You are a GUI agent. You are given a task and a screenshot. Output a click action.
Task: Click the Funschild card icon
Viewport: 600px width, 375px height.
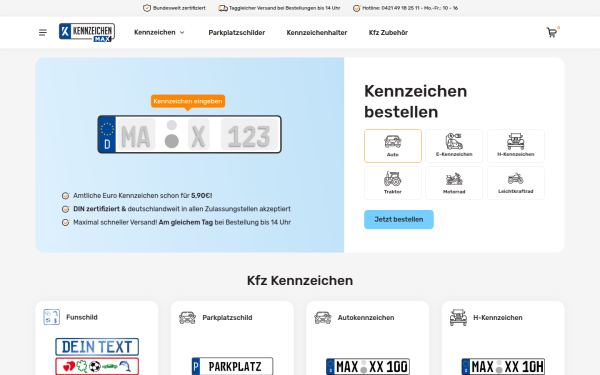[52, 317]
